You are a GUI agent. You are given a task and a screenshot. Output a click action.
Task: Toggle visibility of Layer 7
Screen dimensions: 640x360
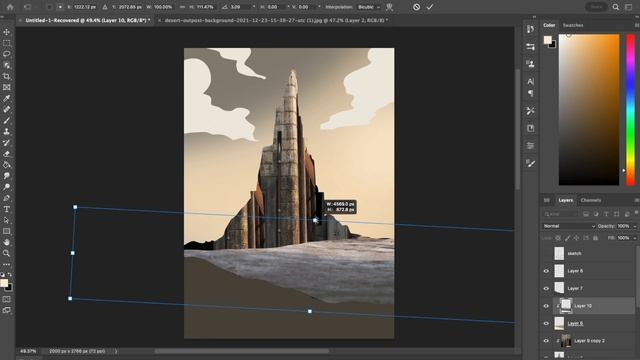tap(546, 289)
